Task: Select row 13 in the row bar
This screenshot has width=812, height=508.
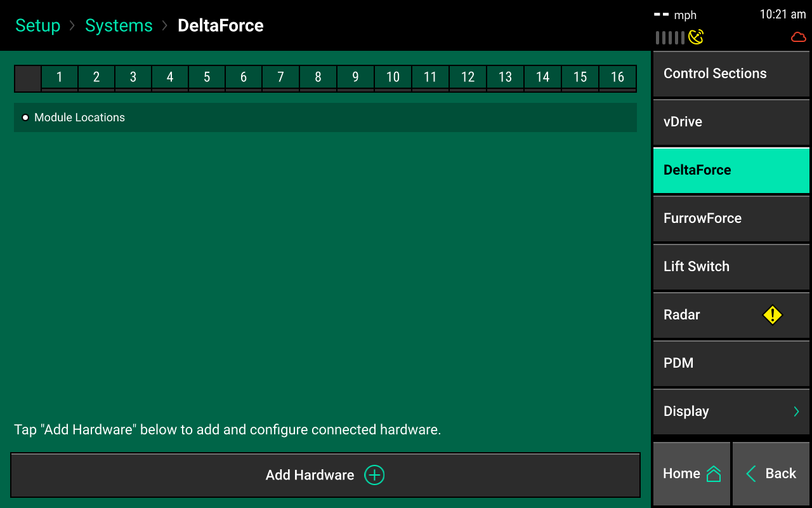Action: point(506,77)
